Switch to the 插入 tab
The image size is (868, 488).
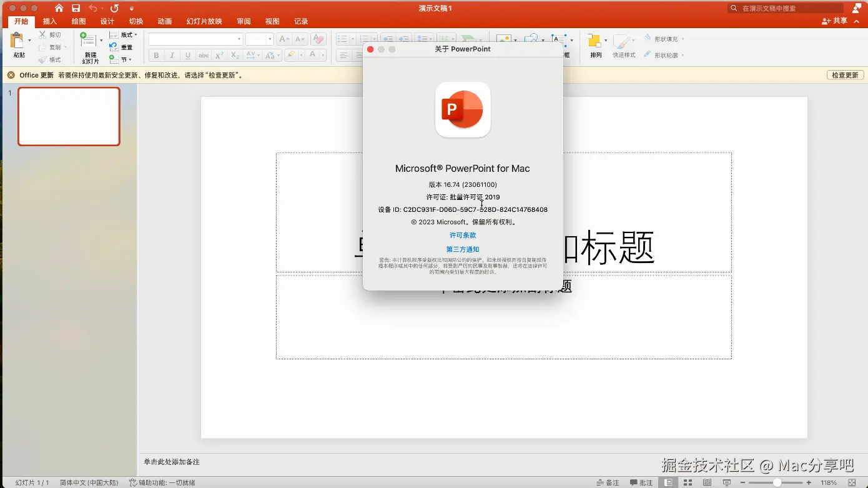coord(50,21)
